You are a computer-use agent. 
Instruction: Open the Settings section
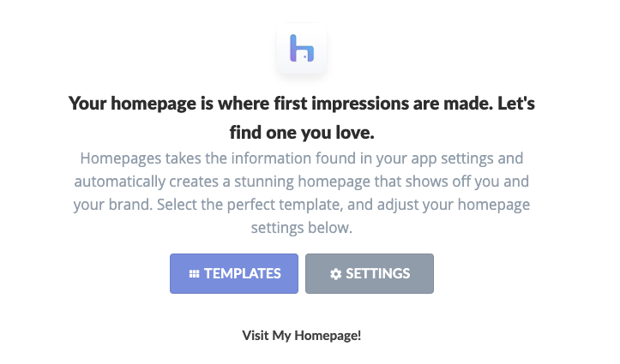[370, 273]
